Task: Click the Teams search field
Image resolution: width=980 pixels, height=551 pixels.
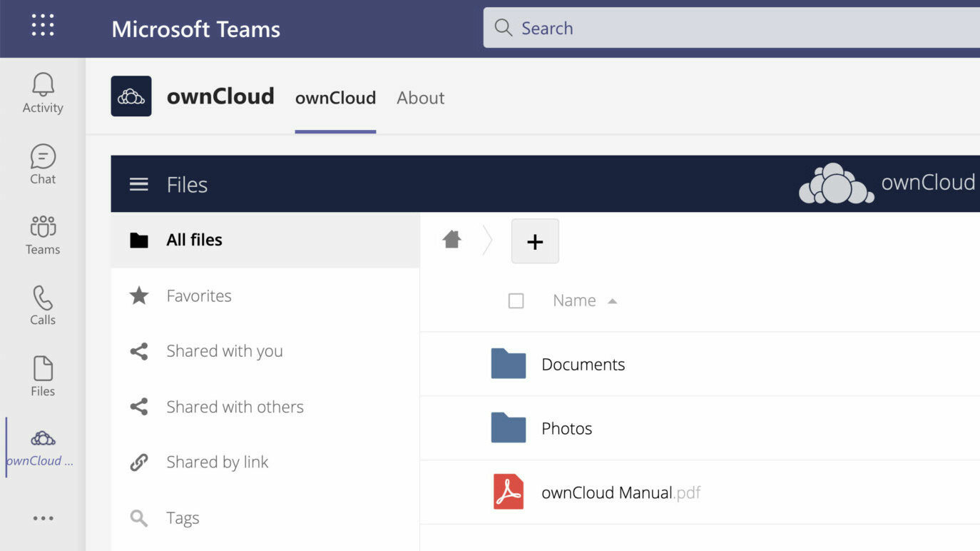Action: 728,28
